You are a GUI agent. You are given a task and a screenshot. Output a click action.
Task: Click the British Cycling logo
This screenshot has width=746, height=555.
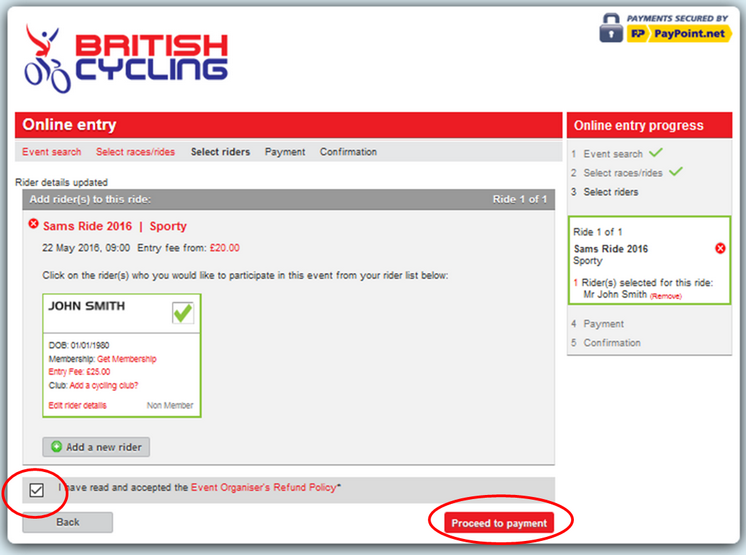click(126, 58)
